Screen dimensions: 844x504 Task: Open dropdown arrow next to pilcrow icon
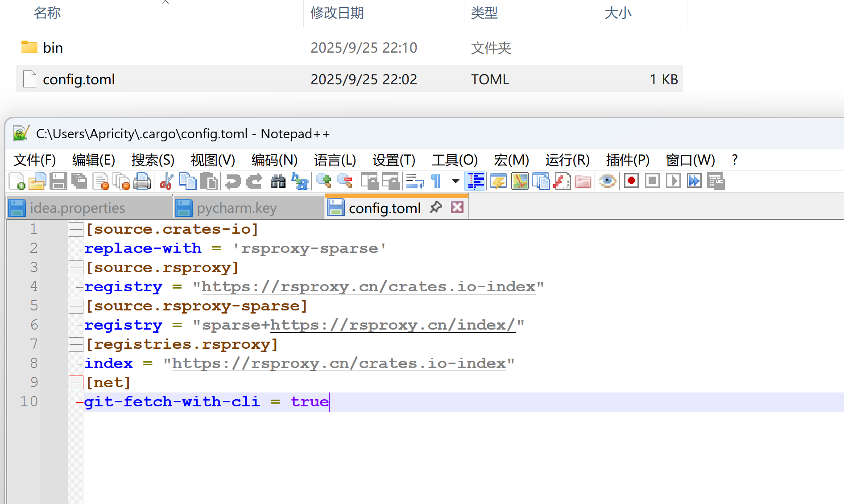(x=455, y=181)
